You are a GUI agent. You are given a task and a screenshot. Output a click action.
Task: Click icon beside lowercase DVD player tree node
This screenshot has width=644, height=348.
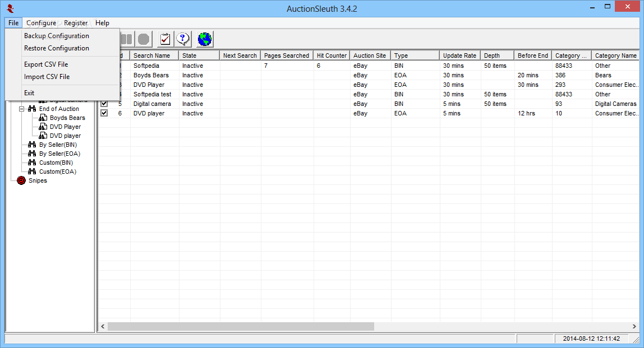coord(43,136)
